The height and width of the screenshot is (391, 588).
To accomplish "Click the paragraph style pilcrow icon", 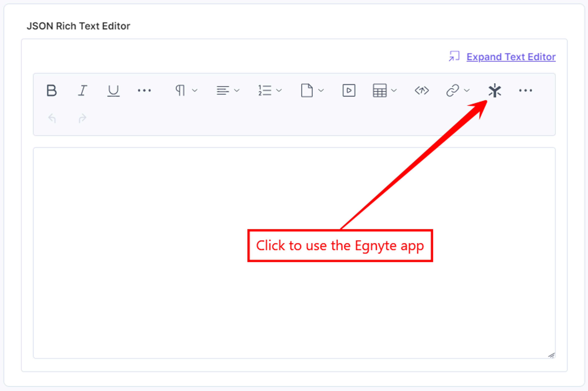I will point(180,90).
